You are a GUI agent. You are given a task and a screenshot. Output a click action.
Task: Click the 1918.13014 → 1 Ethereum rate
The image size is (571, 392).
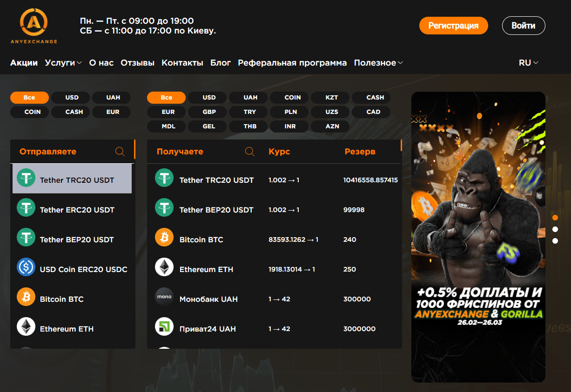[x=292, y=269]
